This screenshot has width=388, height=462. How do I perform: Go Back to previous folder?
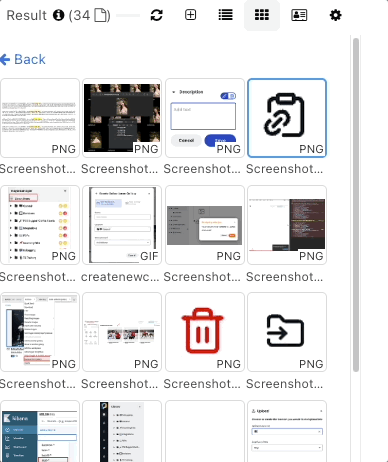pos(23,59)
